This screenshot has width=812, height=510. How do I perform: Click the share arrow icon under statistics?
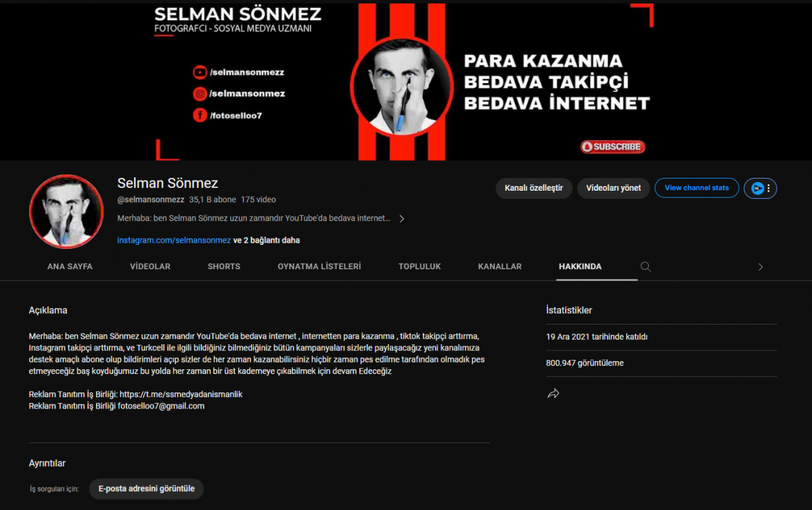pyautogui.click(x=554, y=394)
